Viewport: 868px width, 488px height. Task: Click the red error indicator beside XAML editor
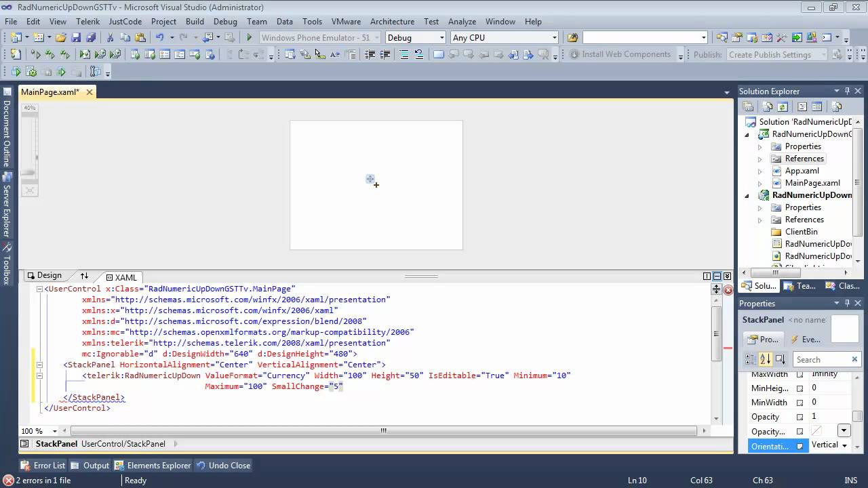(728, 289)
